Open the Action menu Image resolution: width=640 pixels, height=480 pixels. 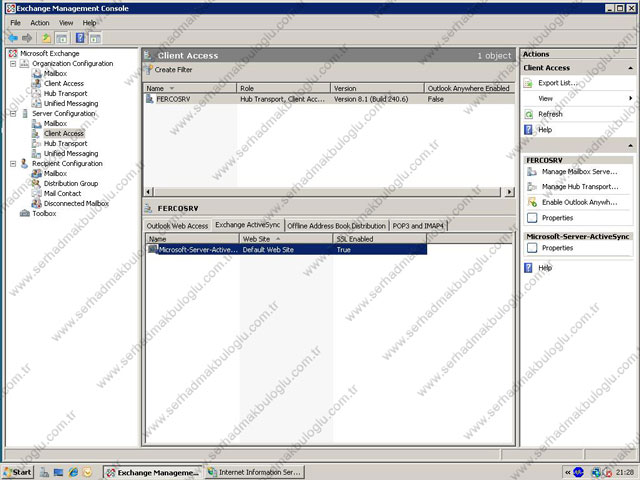pyautogui.click(x=40, y=23)
